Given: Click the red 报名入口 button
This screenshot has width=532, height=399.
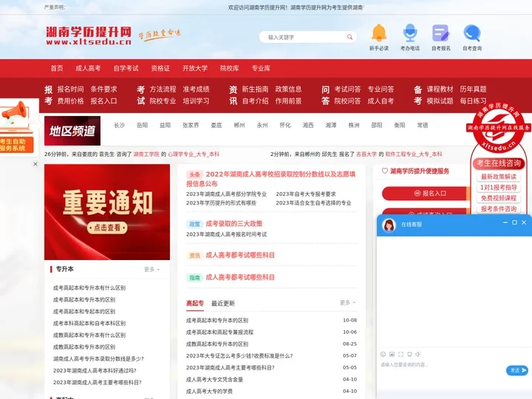Looking at the screenshot, I should coord(426,194).
